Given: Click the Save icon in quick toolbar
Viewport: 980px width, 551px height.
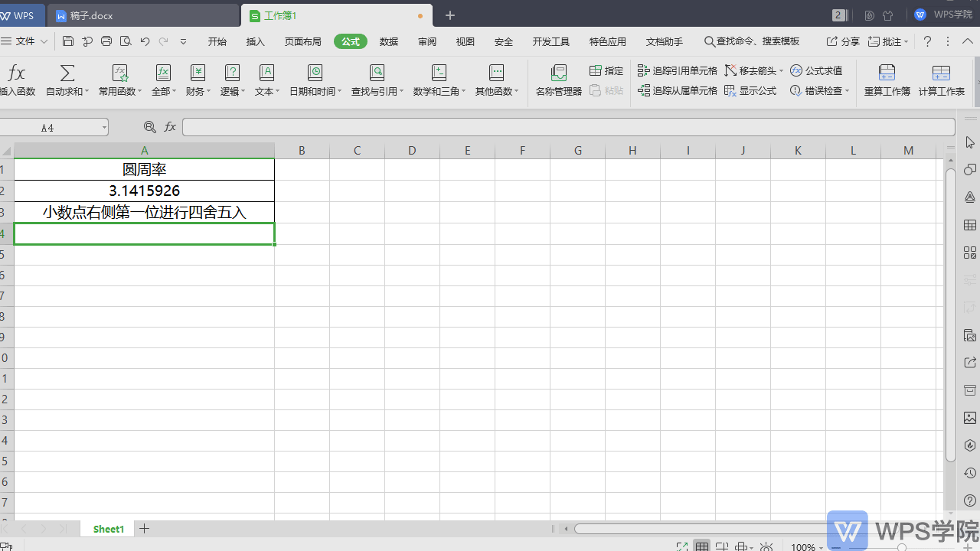Looking at the screenshot, I should point(68,41).
